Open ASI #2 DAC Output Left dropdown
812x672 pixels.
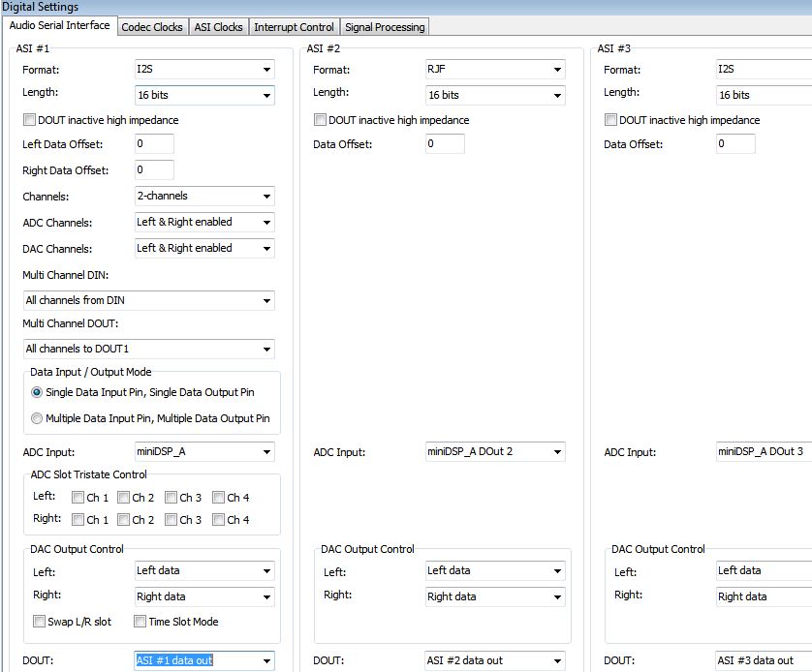tap(495, 571)
